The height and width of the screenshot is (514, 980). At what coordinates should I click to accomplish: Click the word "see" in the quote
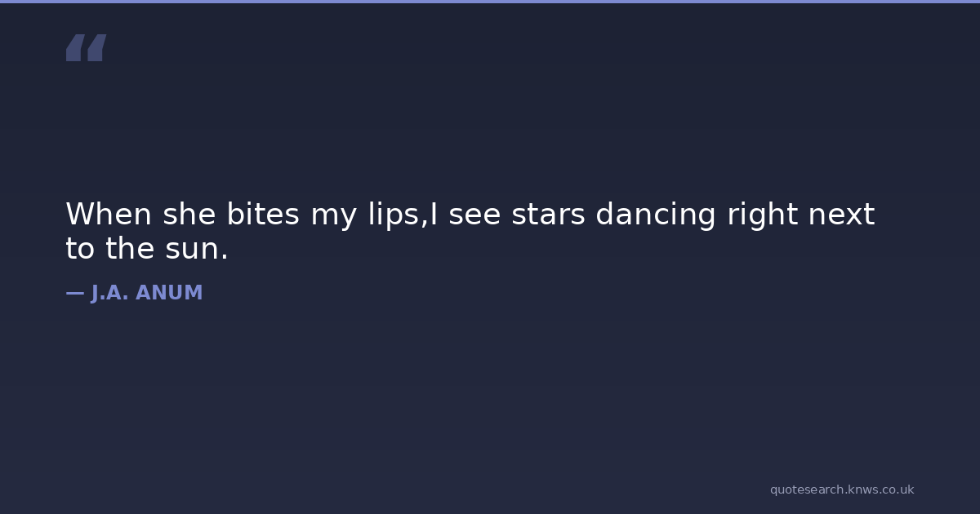click(474, 215)
